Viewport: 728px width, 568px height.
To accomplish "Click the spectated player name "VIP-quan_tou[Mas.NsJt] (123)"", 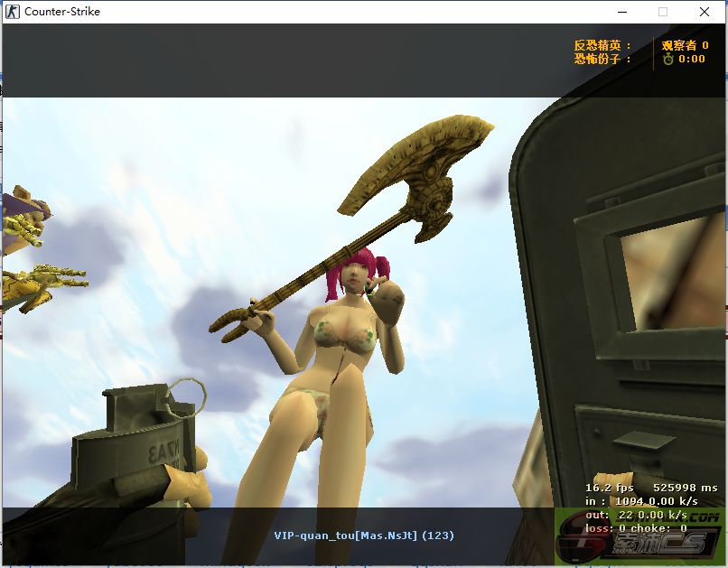I will click(x=364, y=535).
